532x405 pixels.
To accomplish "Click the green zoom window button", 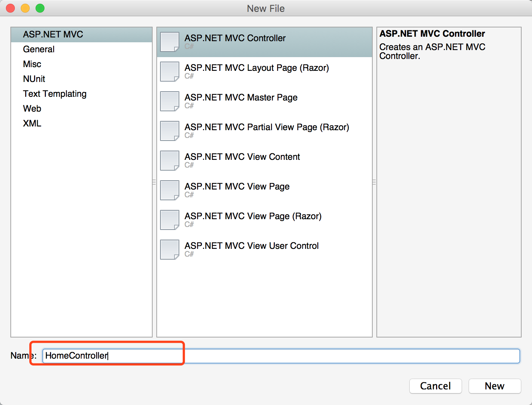I will click(x=40, y=8).
